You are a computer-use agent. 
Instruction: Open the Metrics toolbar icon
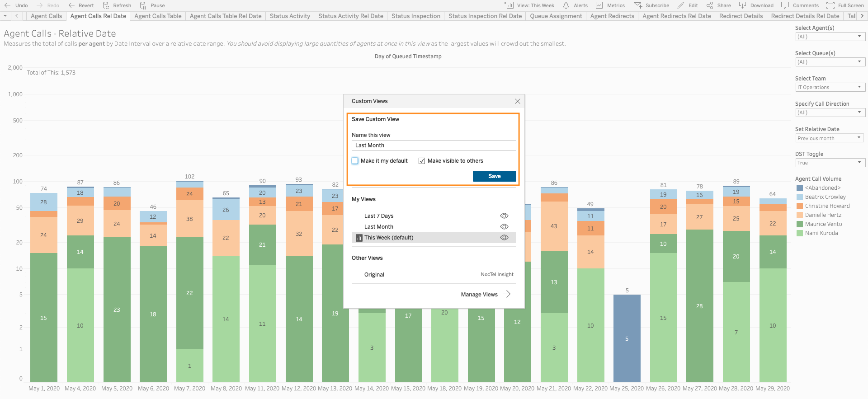(599, 5)
